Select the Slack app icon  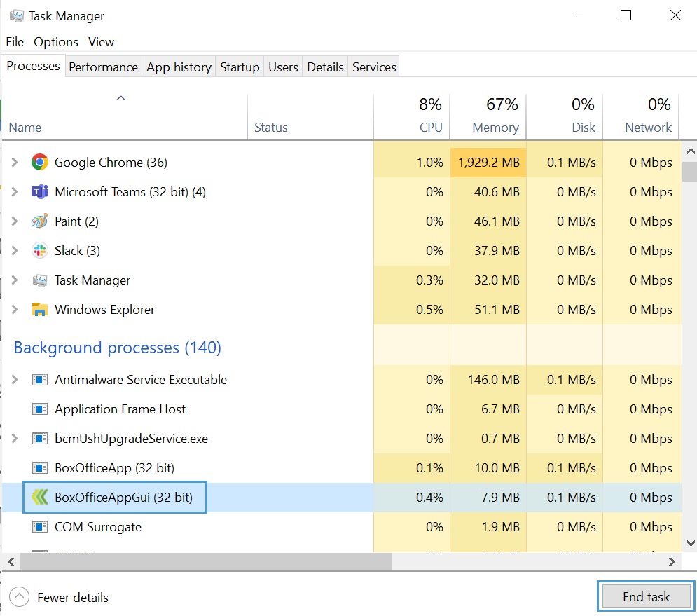click(40, 251)
